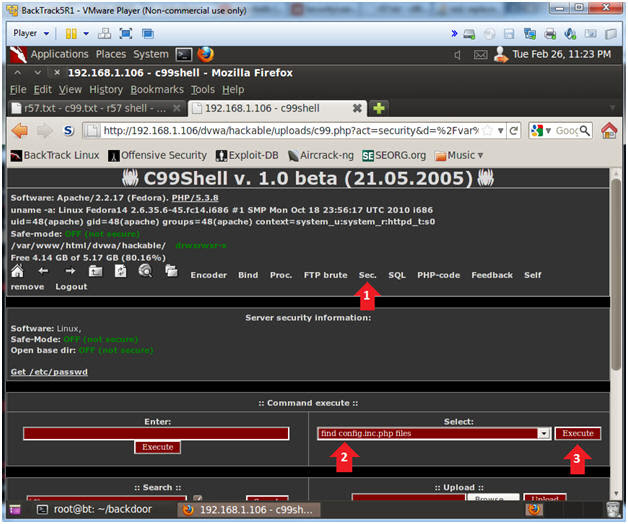Click the blue S toolbar icon

click(x=69, y=131)
